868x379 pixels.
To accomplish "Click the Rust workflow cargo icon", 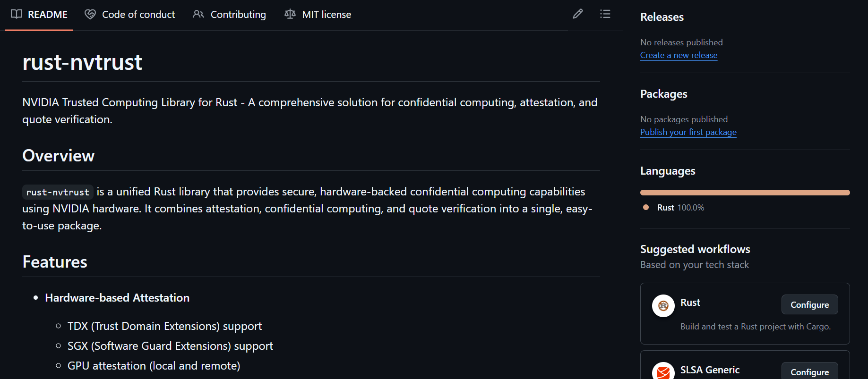I will (663, 306).
